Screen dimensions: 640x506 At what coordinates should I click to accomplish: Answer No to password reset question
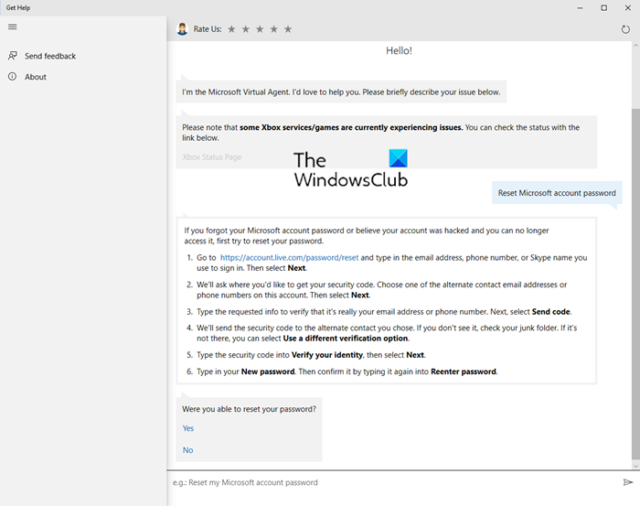(188, 450)
